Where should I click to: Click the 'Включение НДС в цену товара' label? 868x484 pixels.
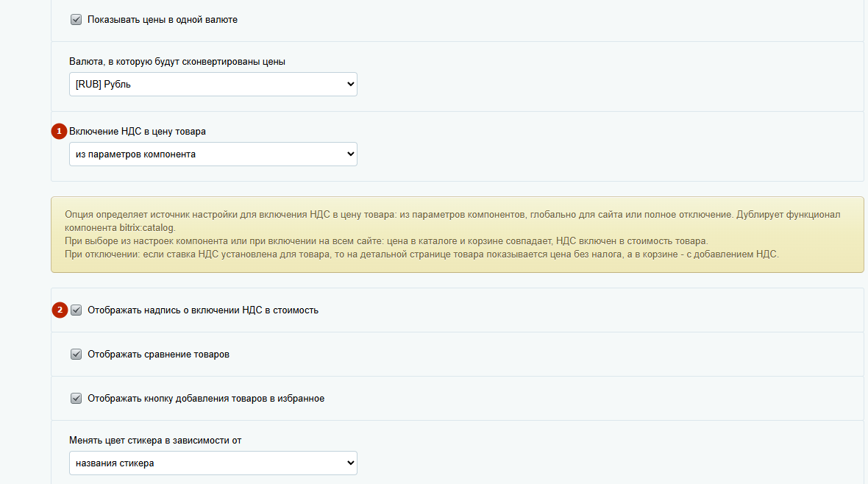(138, 132)
